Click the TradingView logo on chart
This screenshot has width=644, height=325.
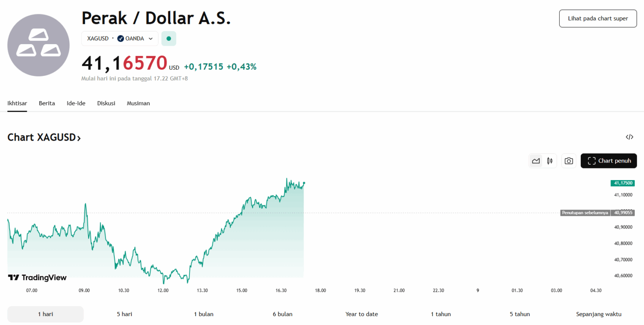point(37,278)
